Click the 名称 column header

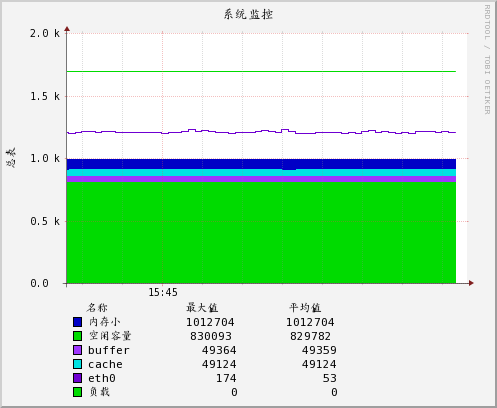tap(97, 307)
